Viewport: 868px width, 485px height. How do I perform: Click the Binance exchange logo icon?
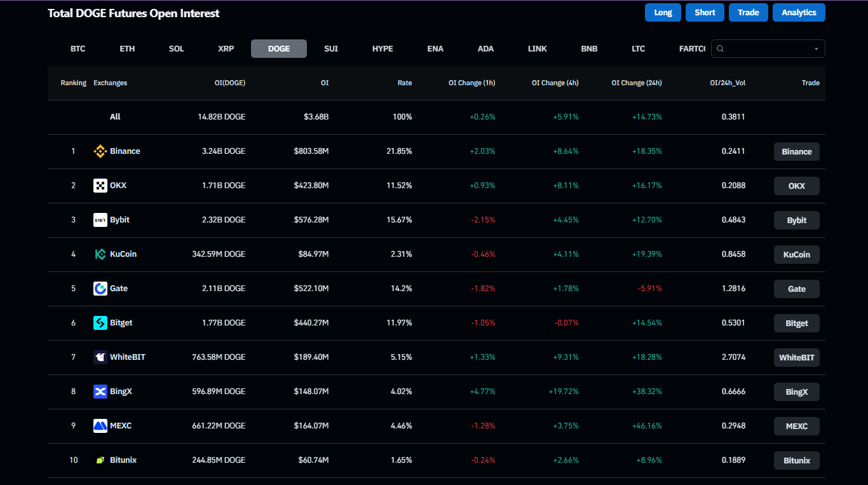click(100, 151)
